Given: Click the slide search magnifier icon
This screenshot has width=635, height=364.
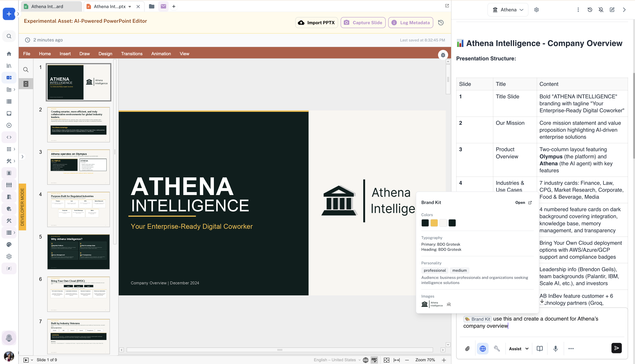Looking at the screenshot, I should click(x=26, y=70).
